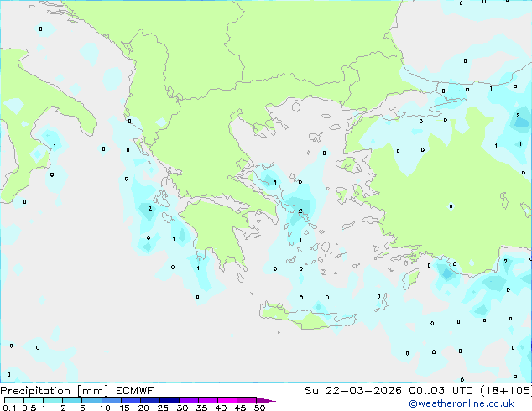This screenshot has width=532, height=411.
Task: Select the 2–5 mm legend color swatch
Action: [x=72, y=400]
